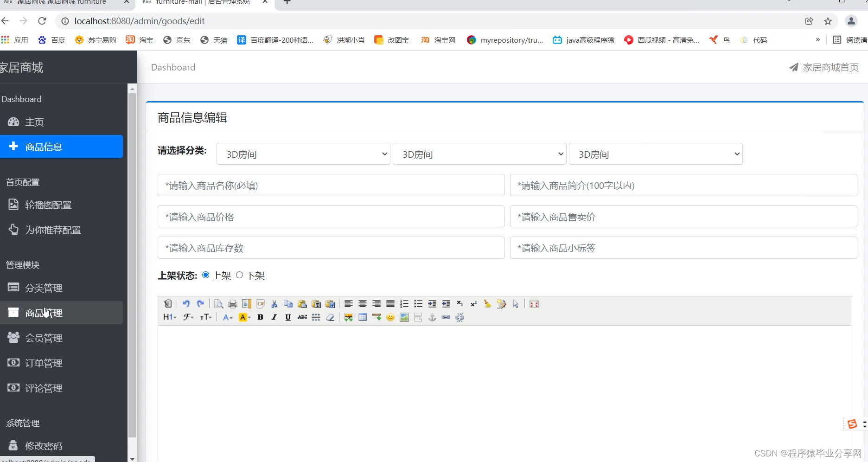Toggle HTML source view in the editor

coord(168,304)
